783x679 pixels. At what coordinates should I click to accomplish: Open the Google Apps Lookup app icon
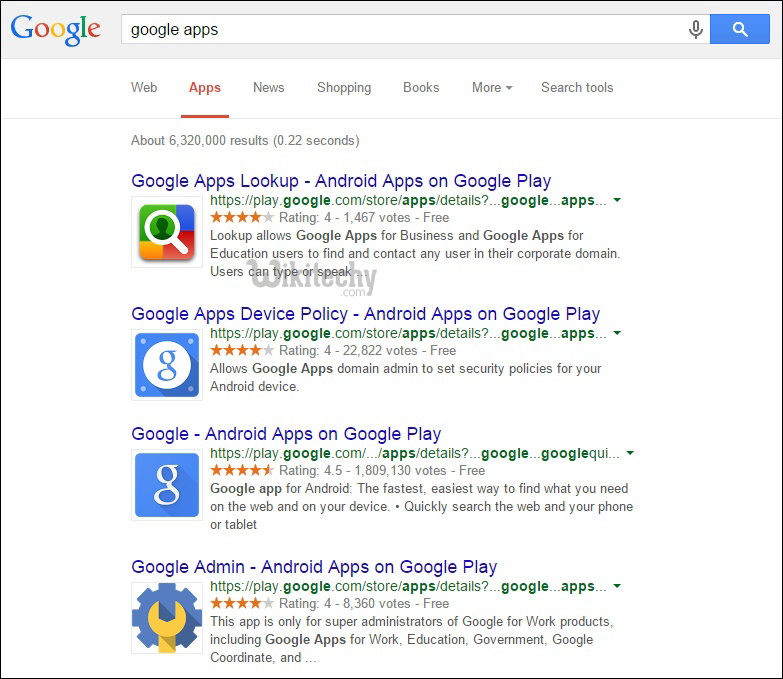167,231
